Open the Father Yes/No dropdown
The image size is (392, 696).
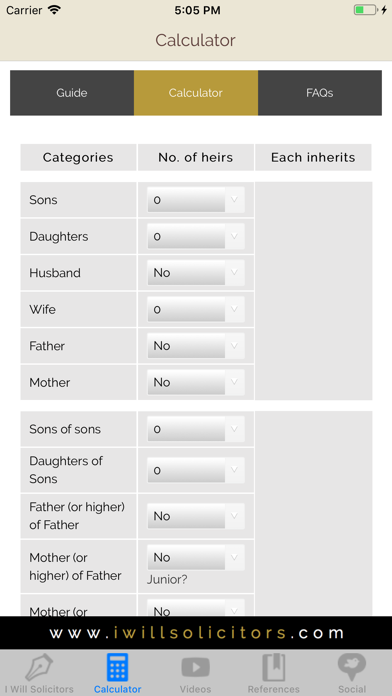tap(196, 346)
